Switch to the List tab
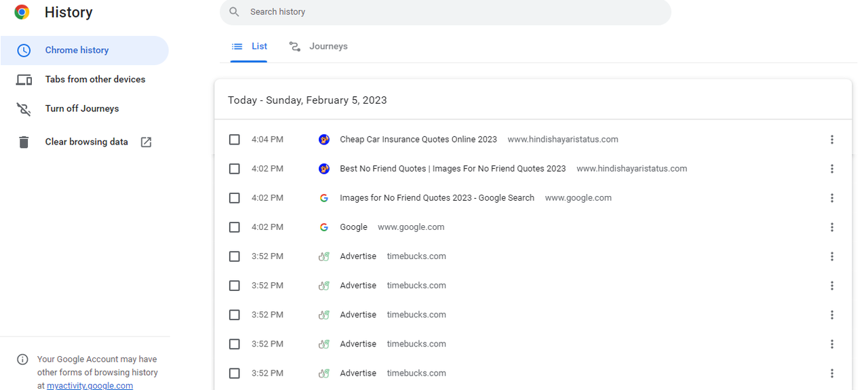 (x=249, y=47)
